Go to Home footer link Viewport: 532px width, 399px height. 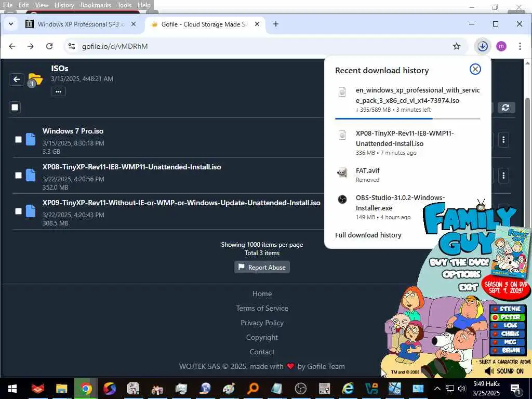click(262, 294)
